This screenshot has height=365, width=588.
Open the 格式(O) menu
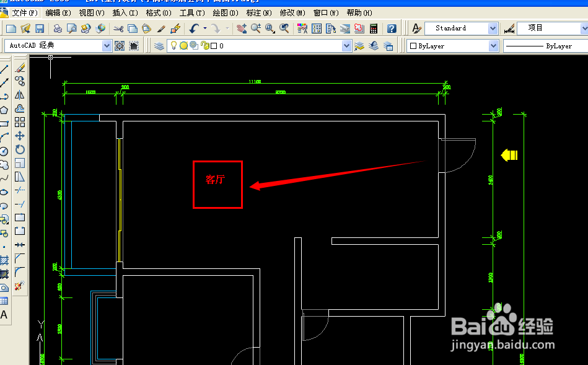click(x=158, y=13)
